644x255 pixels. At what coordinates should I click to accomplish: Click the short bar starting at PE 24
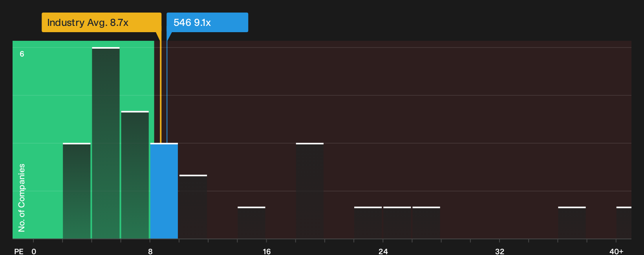(397, 223)
